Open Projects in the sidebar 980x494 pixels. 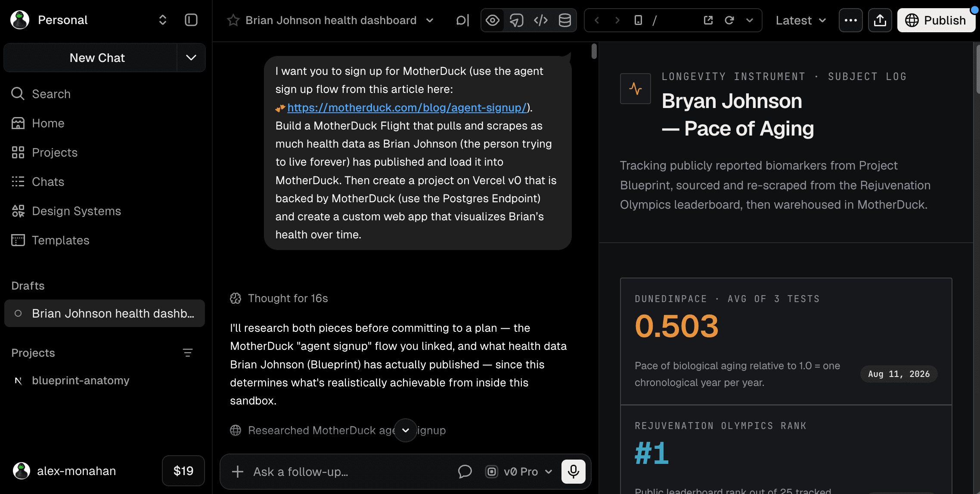(105, 152)
